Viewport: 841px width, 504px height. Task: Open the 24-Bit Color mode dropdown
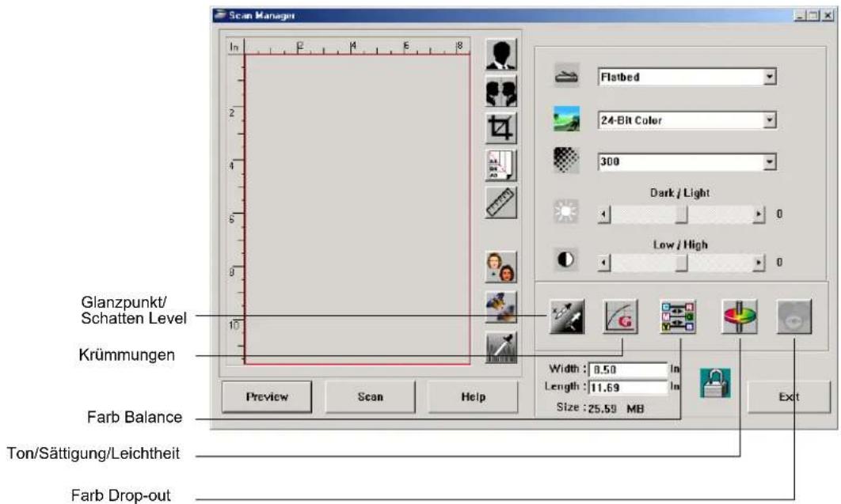[x=687, y=120]
